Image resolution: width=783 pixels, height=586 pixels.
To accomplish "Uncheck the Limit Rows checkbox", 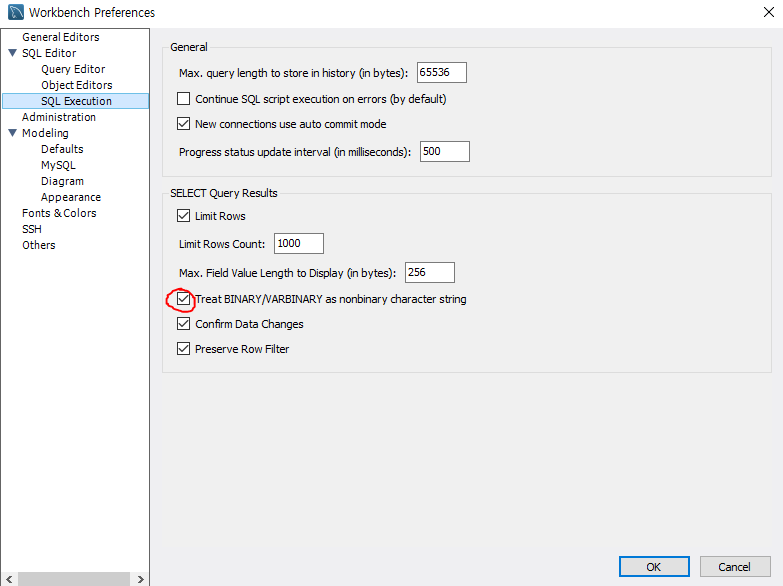I will click(x=183, y=216).
